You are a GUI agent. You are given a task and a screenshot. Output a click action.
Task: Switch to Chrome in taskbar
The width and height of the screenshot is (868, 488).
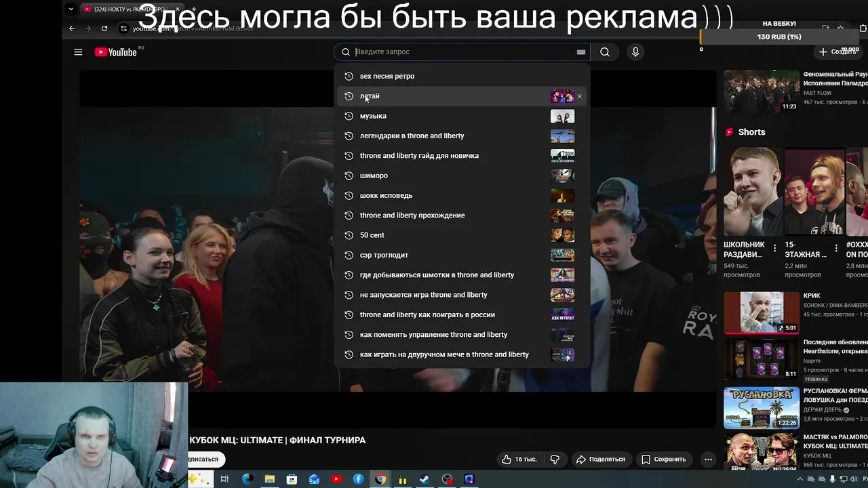point(380,479)
